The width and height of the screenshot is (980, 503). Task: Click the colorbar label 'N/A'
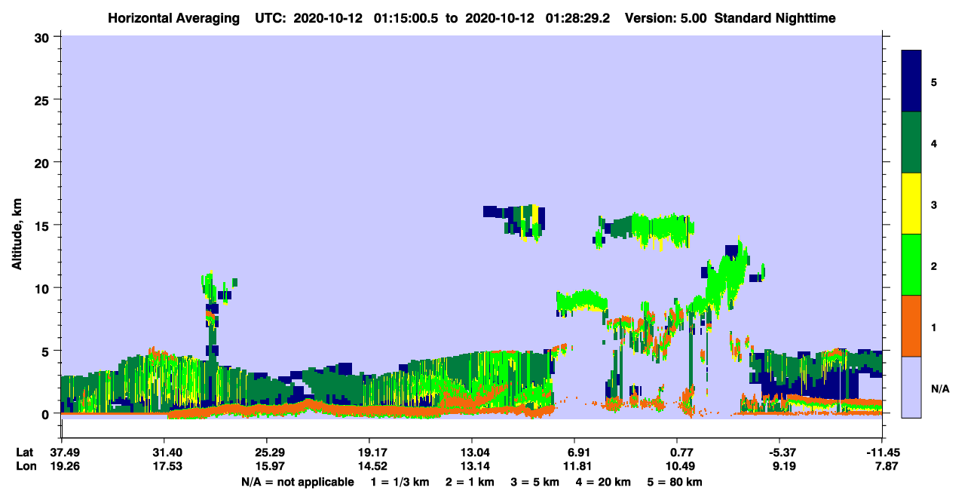click(939, 388)
